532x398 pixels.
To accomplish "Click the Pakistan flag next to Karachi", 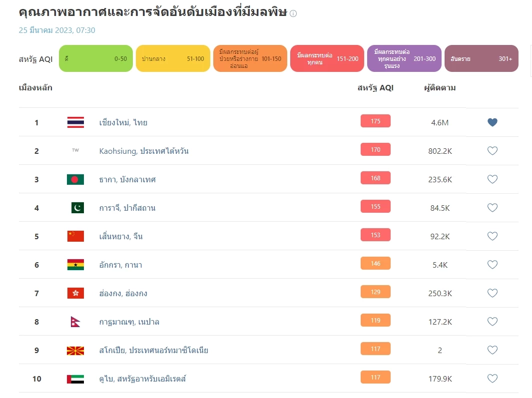I will [x=75, y=207].
